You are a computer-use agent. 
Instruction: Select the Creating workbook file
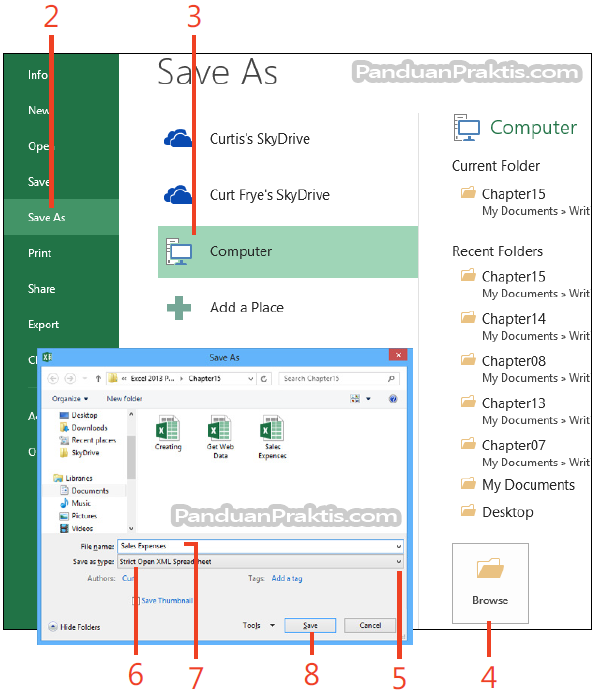point(168,433)
